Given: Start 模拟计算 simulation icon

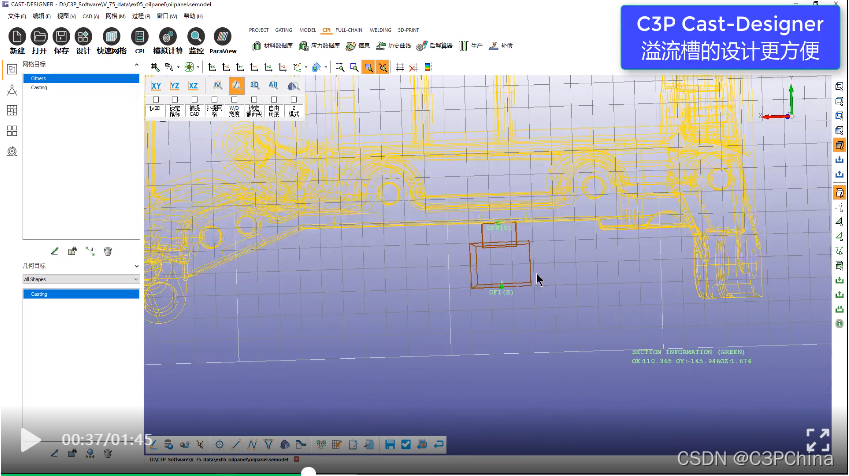Looking at the screenshot, I should tap(168, 37).
